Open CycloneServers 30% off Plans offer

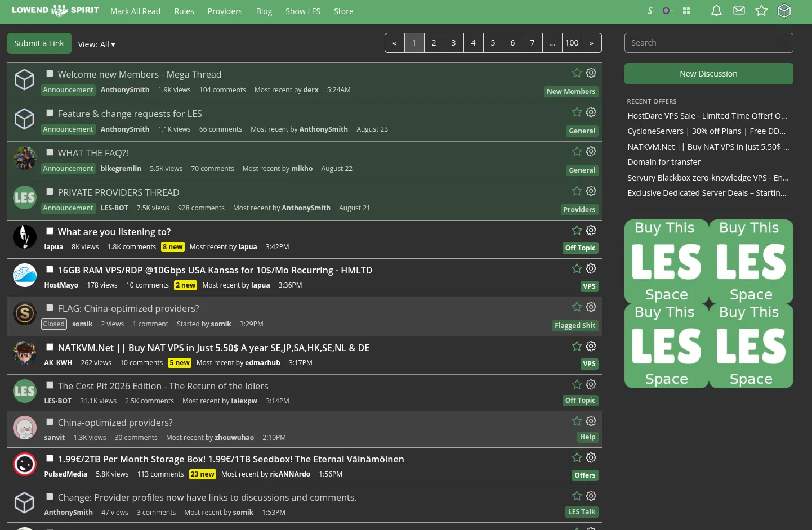pyautogui.click(x=707, y=131)
